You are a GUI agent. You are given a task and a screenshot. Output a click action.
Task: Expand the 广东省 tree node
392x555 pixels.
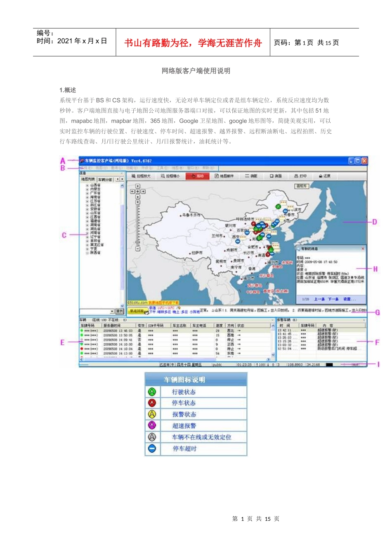pyautogui.click(x=87, y=193)
